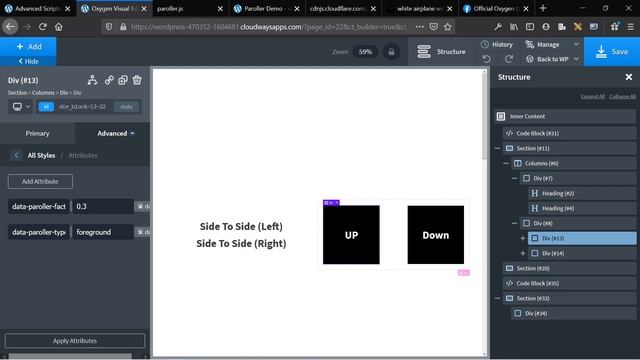Screen dimensions: 640x360
Task: Click the Add element button
Action: [28, 47]
